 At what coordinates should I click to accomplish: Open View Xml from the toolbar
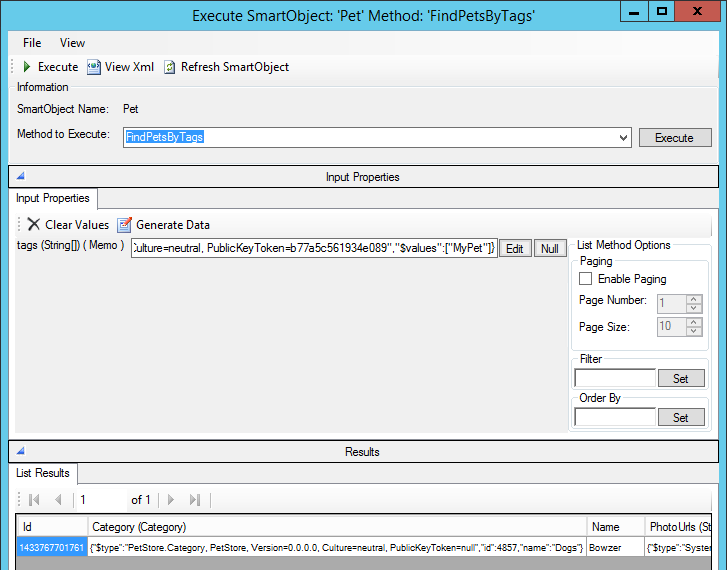tap(94, 67)
